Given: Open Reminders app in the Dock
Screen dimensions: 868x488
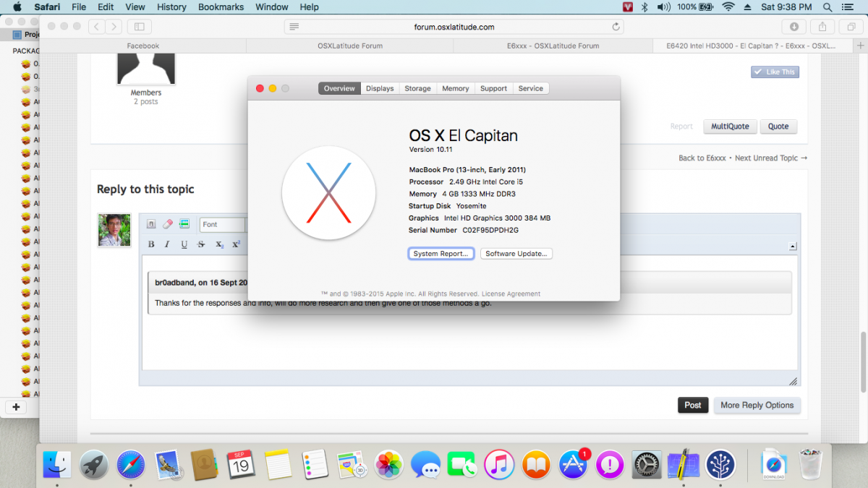Looking at the screenshot, I should [x=315, y=463].
